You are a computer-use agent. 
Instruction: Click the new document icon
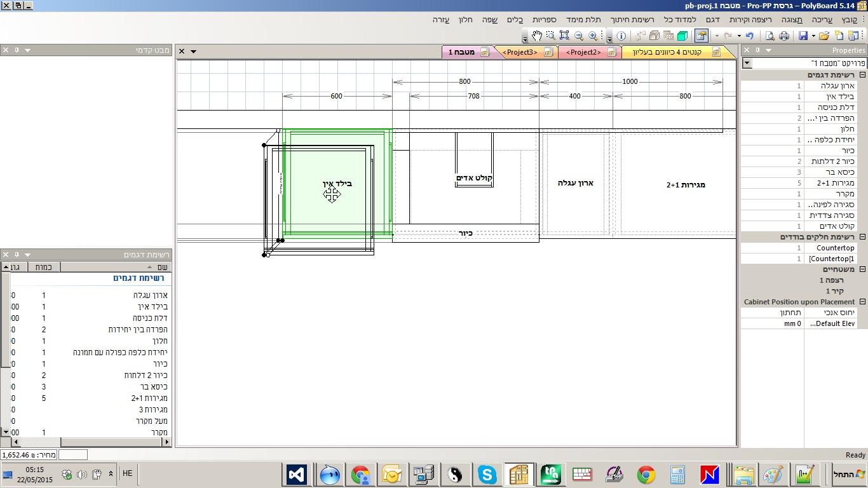(838, 36)
